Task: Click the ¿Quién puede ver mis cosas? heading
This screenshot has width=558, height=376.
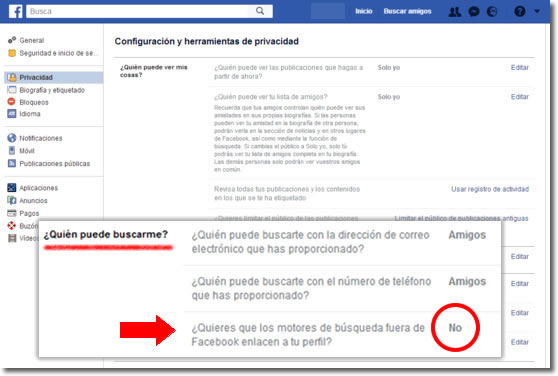Action: 154,71
